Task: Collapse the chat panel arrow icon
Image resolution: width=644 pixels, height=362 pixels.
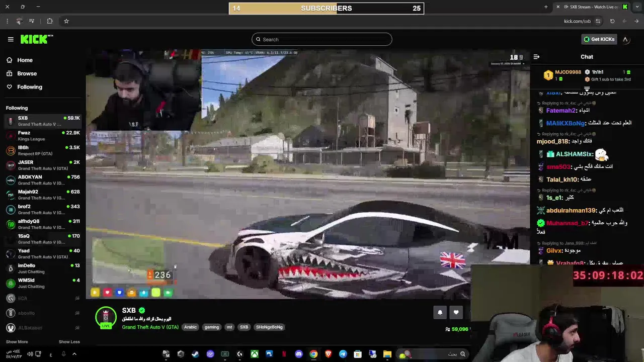Action: pyautogui.click(x=536, y=57)
